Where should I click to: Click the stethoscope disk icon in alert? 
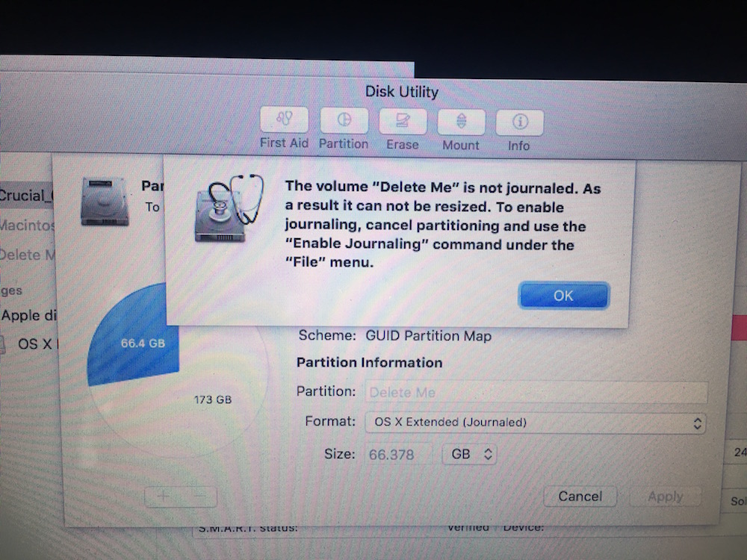[229, 208]
